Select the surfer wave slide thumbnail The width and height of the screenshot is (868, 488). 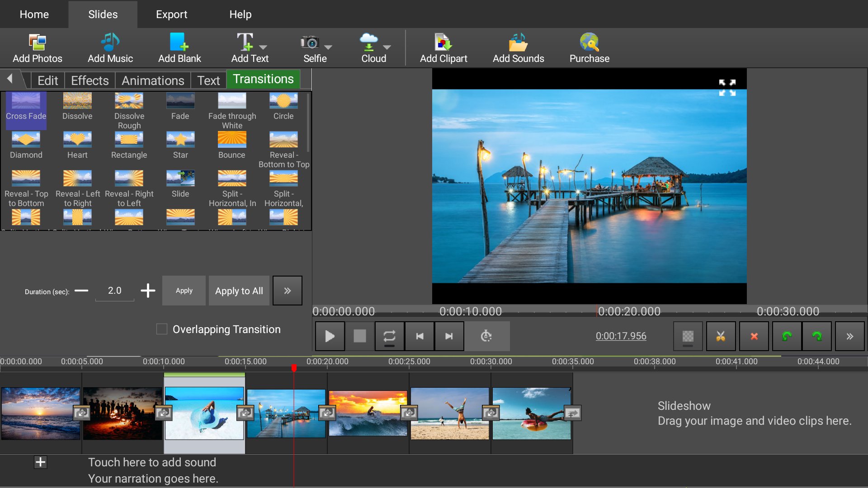click(368, 413)
